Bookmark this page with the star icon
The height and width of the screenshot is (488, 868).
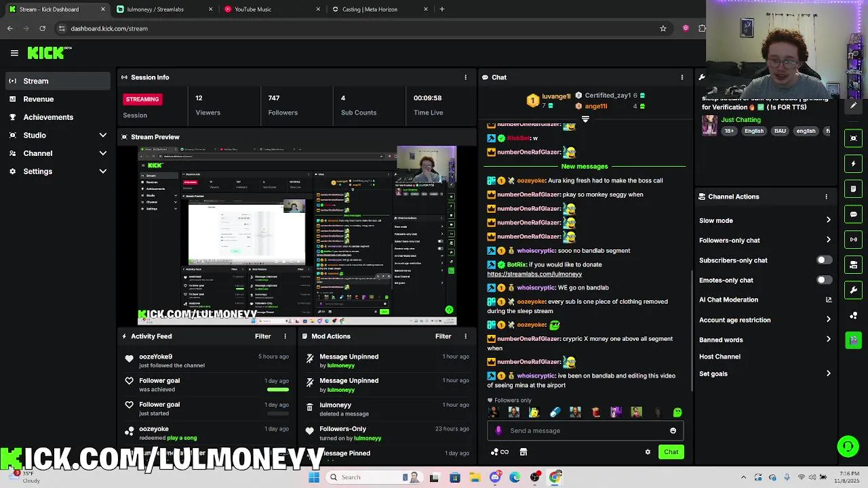coord(663,28)
